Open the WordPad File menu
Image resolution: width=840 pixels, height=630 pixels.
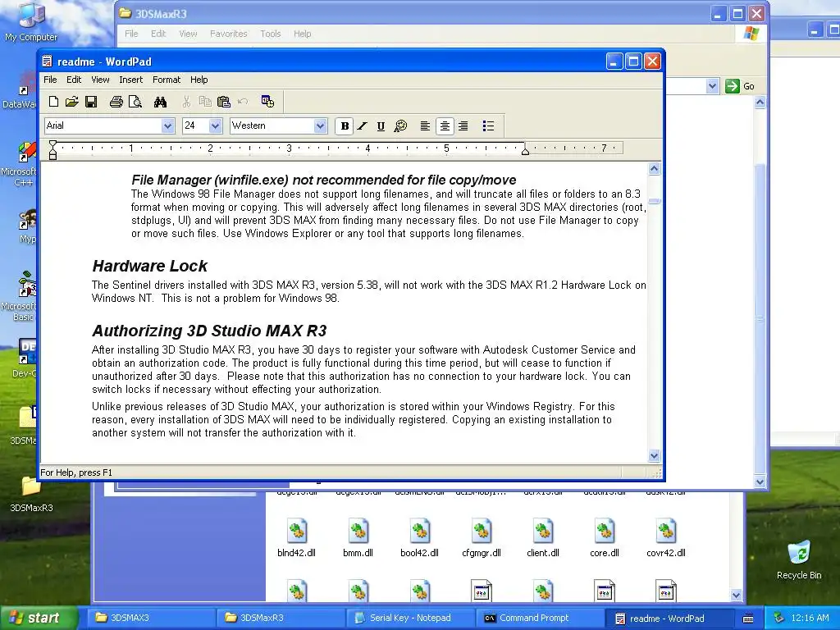50,80
